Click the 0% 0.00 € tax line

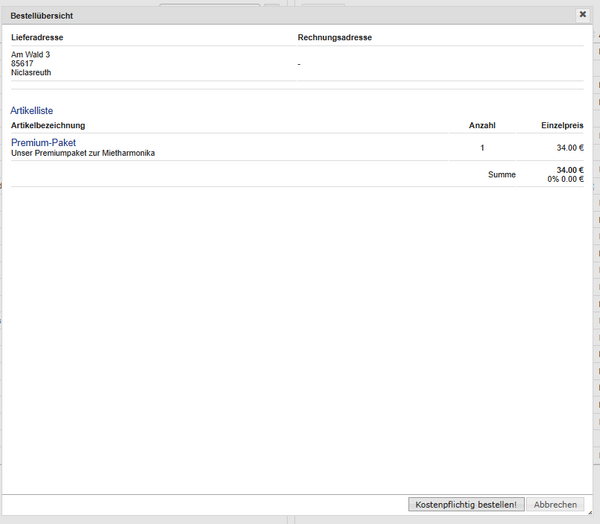[x=565, y=179]
